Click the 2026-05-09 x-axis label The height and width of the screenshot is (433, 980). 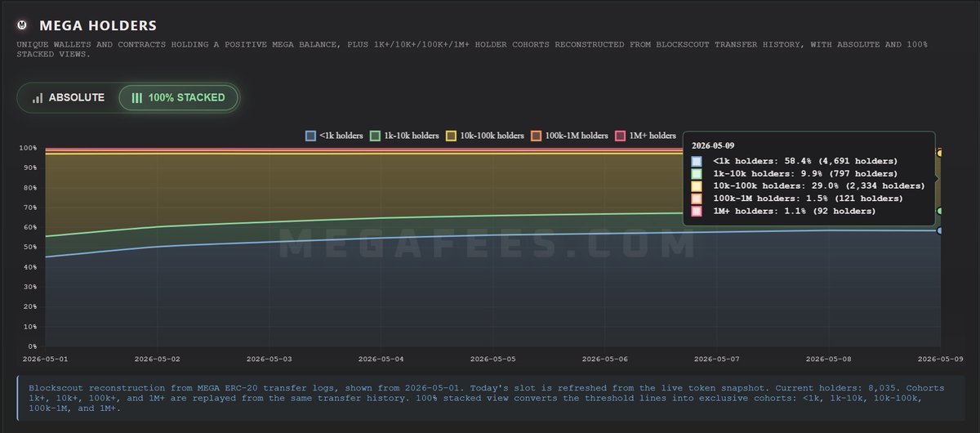point(939,358)
